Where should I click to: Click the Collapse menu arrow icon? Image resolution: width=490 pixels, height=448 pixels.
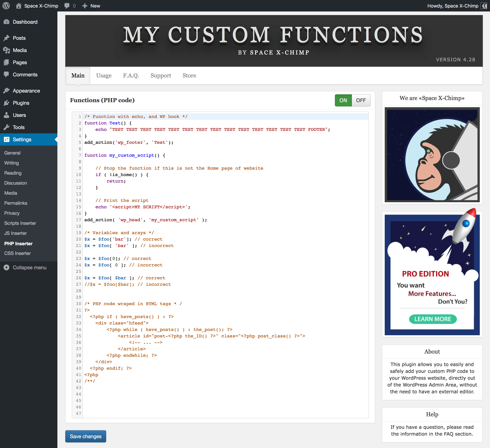pos(7,267)
